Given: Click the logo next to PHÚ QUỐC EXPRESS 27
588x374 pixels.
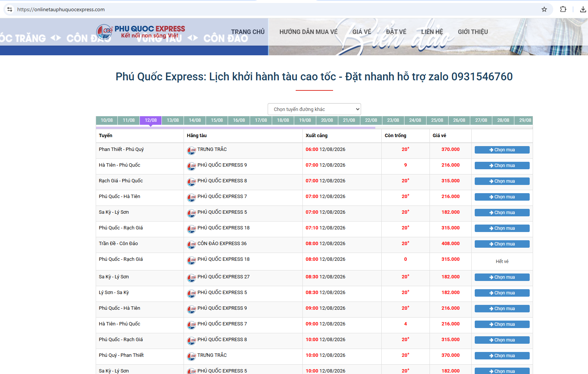Looking at the screenshot, I should tap(191, 278).
